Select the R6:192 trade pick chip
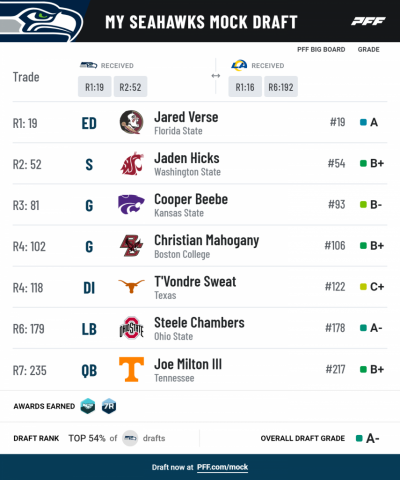Screen dimensions: 400x480 [x=281, y=87]
